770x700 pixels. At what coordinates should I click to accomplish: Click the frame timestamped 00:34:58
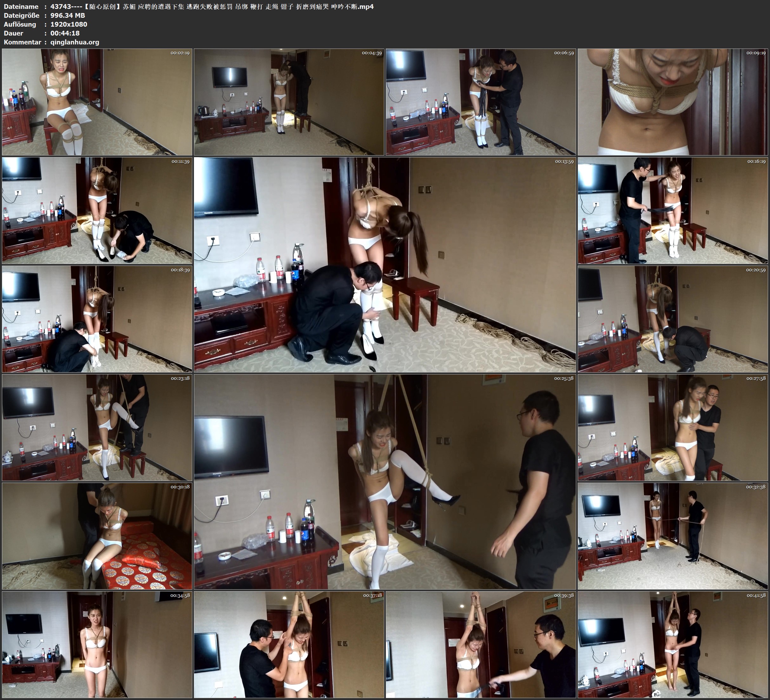point(97,644)
